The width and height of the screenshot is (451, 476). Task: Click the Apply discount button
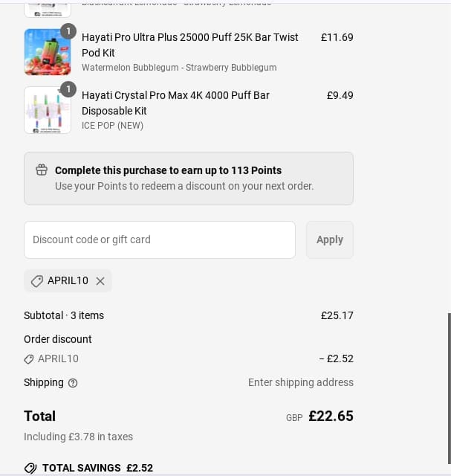[x=330, y=239]
